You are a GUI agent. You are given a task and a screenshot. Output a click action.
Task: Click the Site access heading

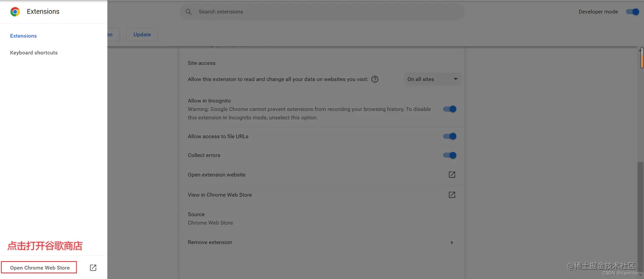pos(201,63)
